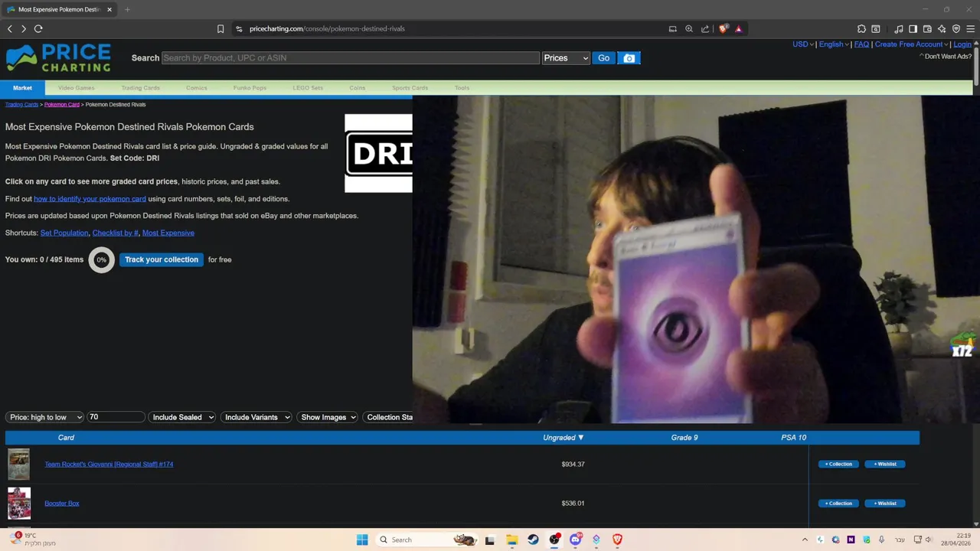Open Steam from the taskbar

(x=533, y=540)
